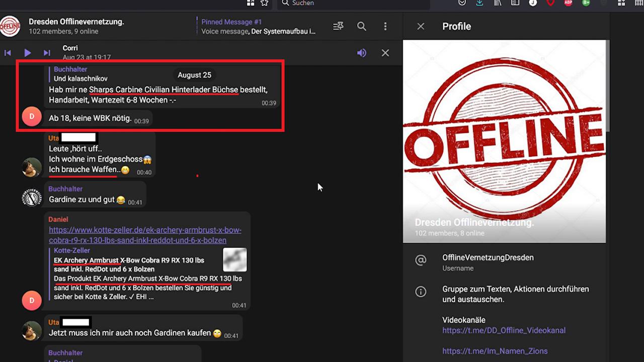
Task: Open the Im_Namen_Zions link
Action: click(495, 351)
